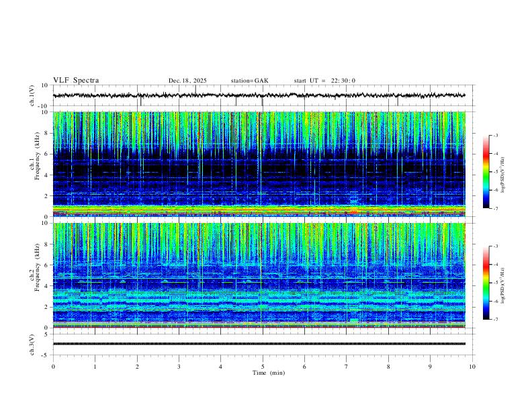This screenshot has width=532, height=411.
Task: Click time axis tick label "5"
Action: tap(263, 367)
